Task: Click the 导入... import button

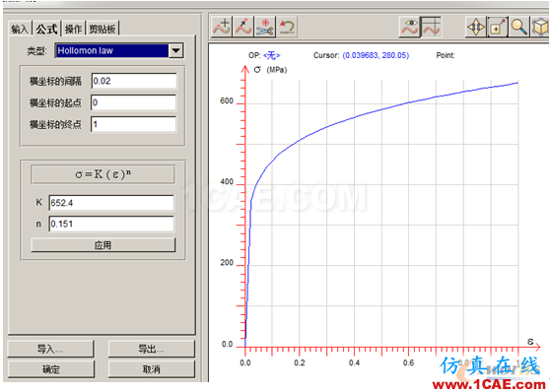Action: 50,349
